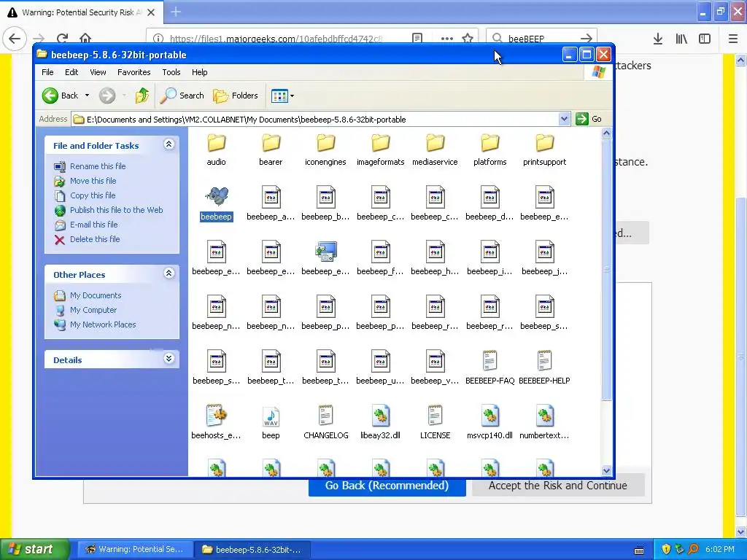Open the audio folder

click(x=216, y=143)
